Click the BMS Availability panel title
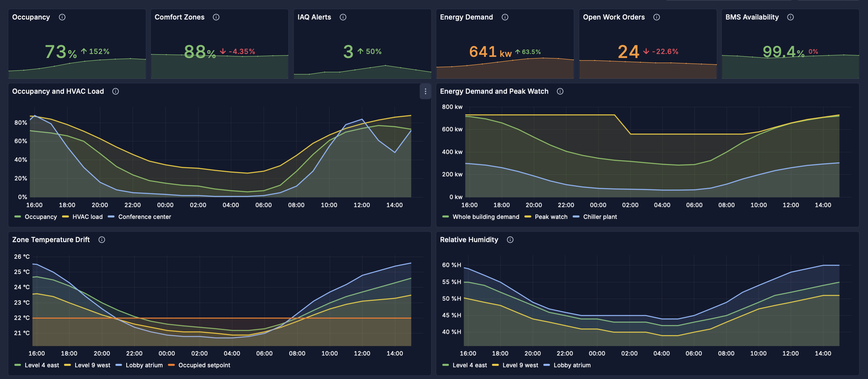This screenshot has height=379, width=868. (752, 17)
